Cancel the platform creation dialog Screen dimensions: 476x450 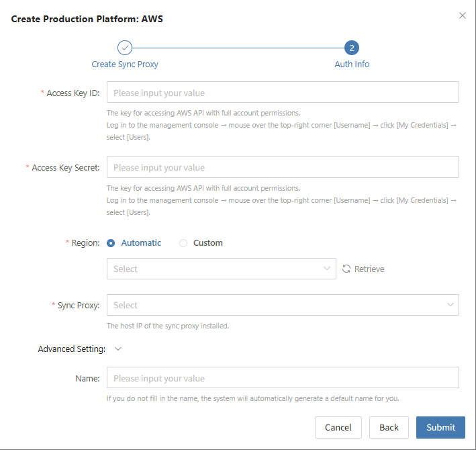[338, 427]
